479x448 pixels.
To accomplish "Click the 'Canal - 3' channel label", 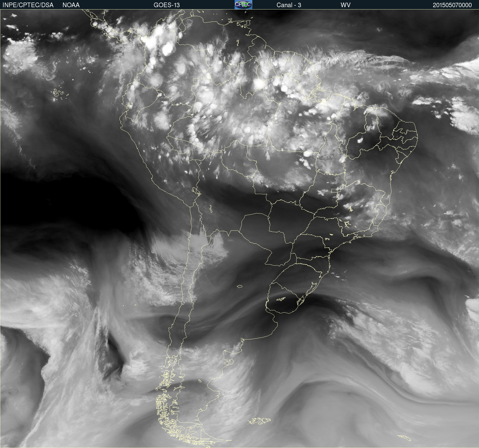I will 289,5.
